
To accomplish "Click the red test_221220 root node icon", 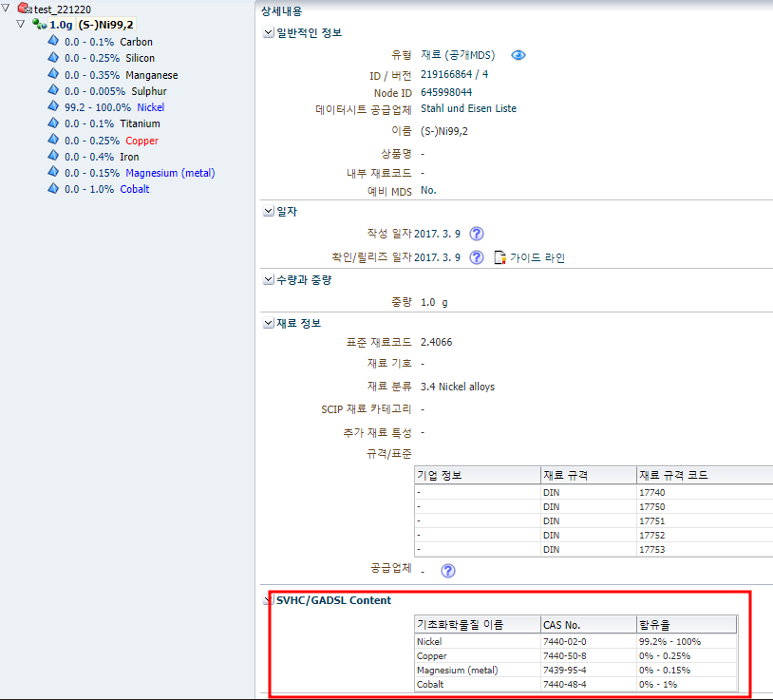I will [24, 9].
